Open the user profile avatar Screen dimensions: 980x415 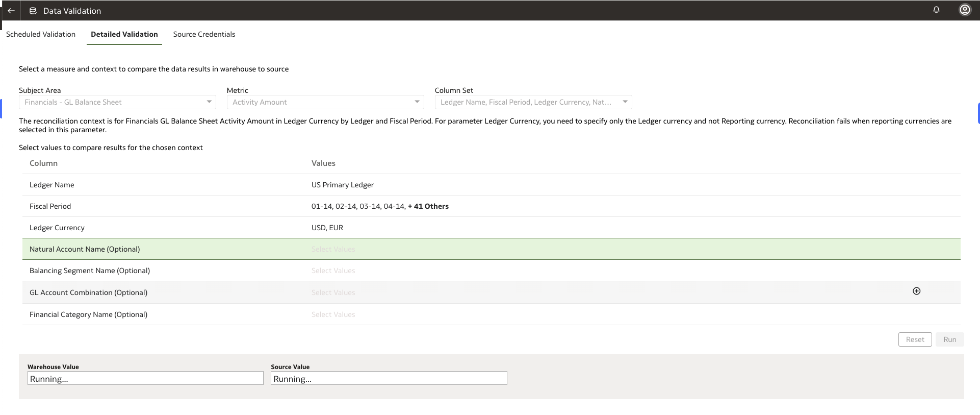click(x=965, y=10)
